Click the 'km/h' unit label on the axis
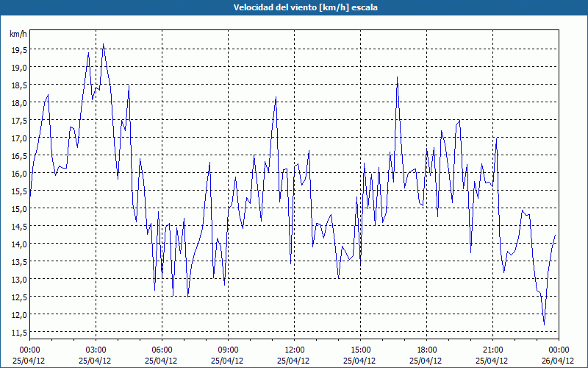The image size is (588, 368). pos(18,34)
